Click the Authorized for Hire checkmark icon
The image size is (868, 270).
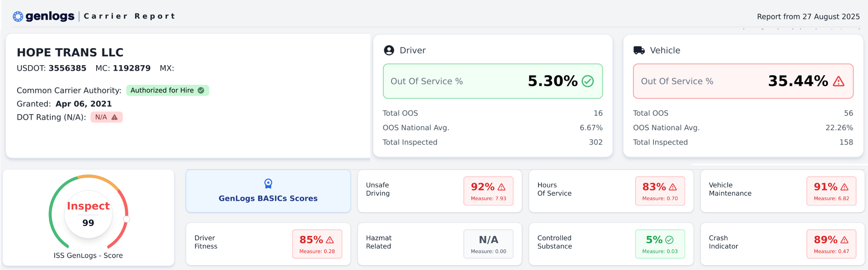[x=201, y=90]
